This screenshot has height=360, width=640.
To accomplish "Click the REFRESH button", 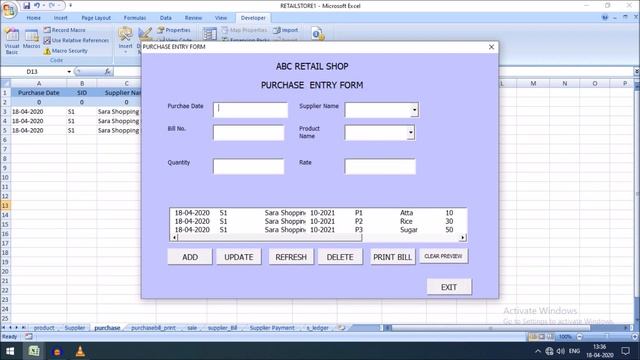I will (291, 257).
